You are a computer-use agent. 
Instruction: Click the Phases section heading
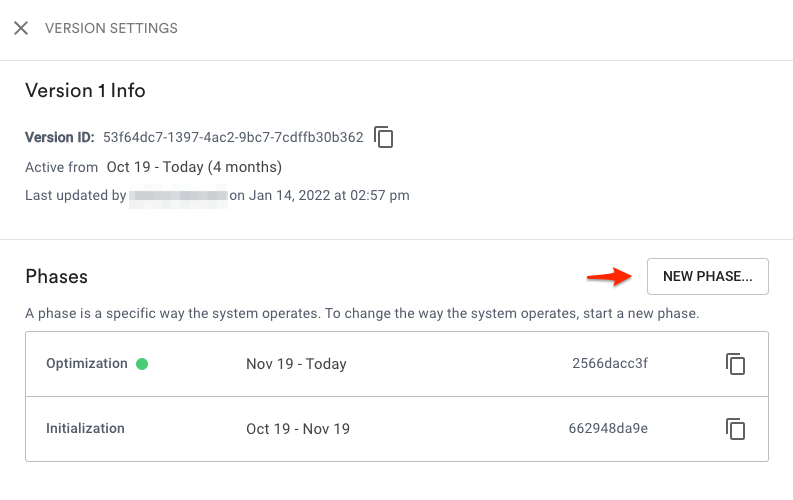point(57,277)
